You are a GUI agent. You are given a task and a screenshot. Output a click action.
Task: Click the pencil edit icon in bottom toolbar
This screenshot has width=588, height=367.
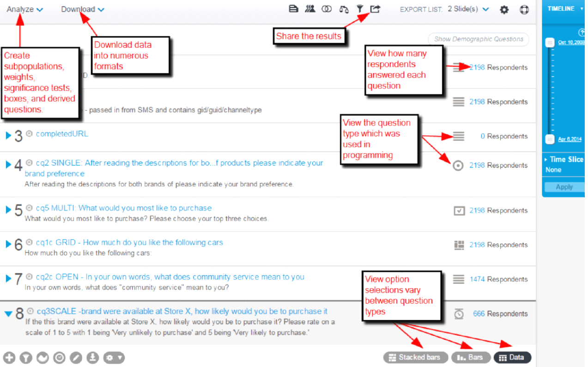point(76,357)
